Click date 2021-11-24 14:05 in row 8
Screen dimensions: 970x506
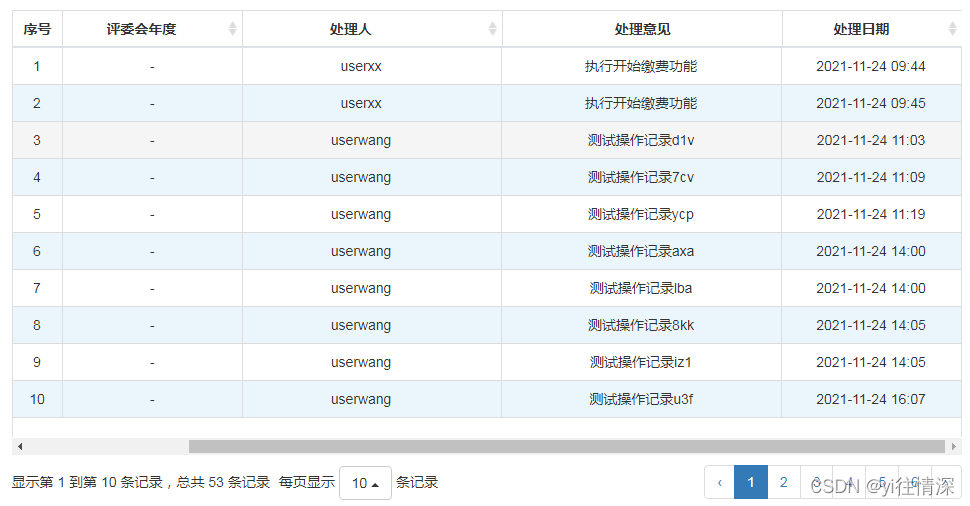pyautogui.click(x=870, y=326)
